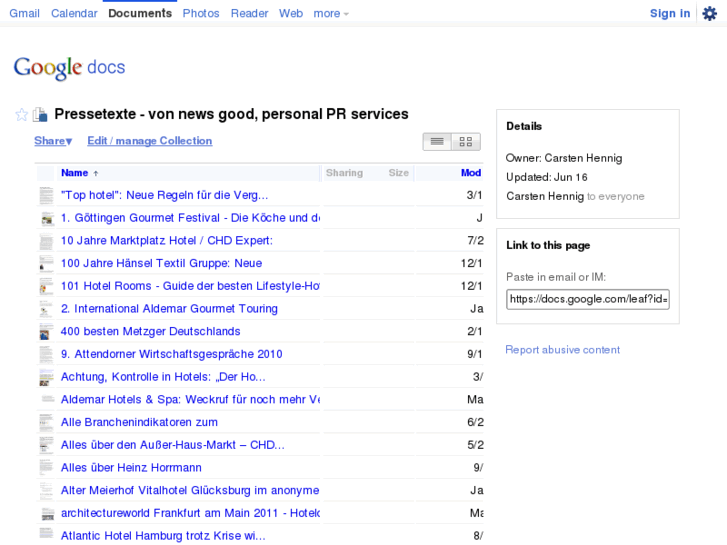Sort by the Mod column header
727x545 pixels.
(x=471, y=173)
